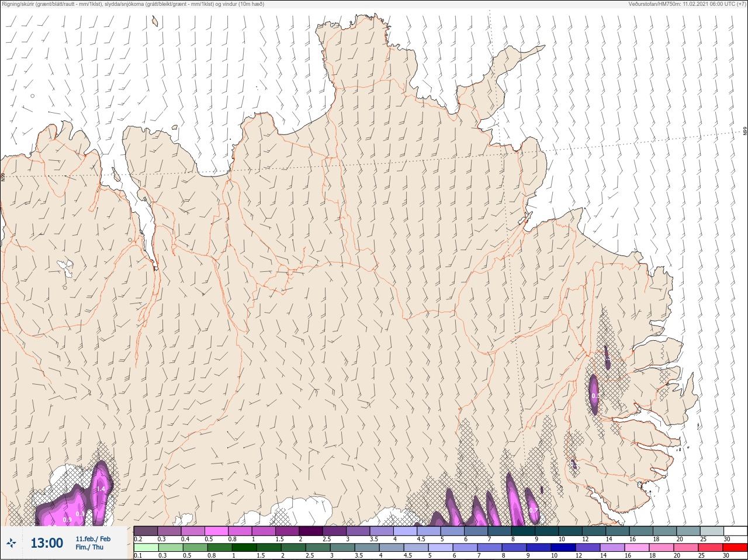Click the N66 latitude label on the left edge
The height and width of the screenshot is (560, 748).
pos(3,176)
